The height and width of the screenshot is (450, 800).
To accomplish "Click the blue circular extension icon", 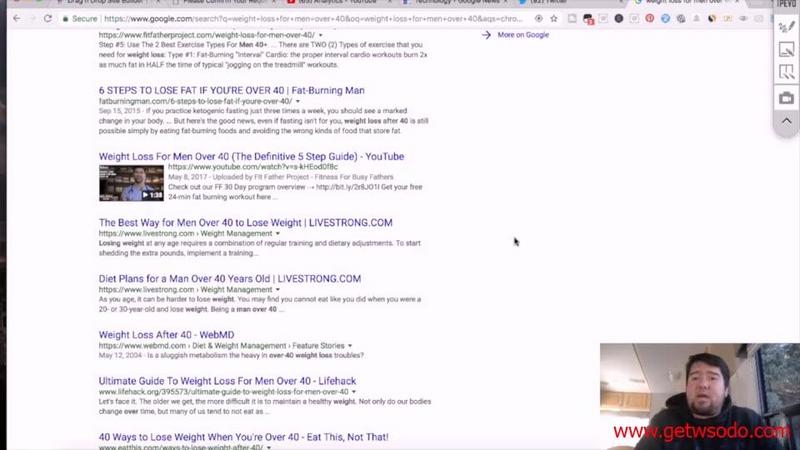I will (665, 19).
